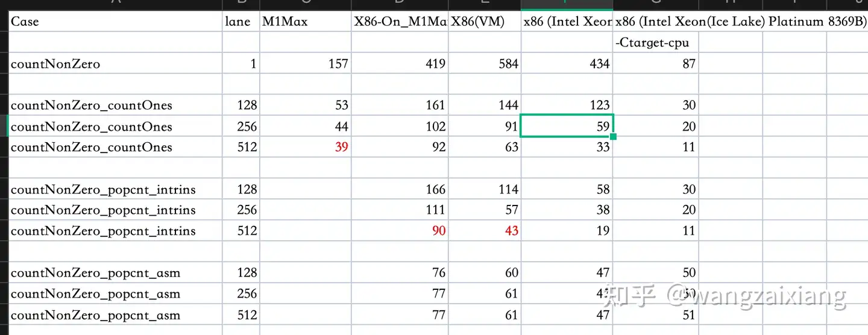Select cell with value 157
Screen dimensions: 868x335
click(x=306, y=63)
